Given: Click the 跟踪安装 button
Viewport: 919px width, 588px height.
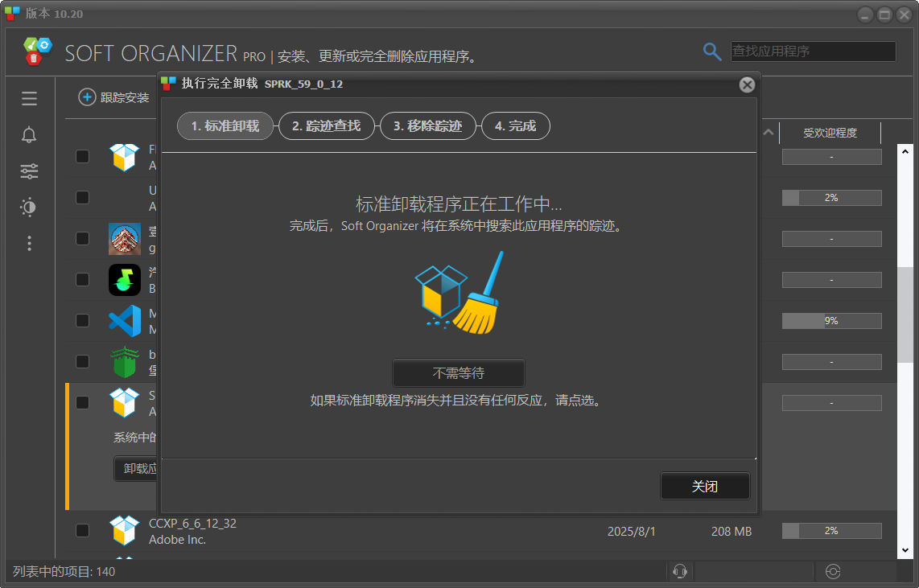Looking at the screenshot, I should 114,98.
